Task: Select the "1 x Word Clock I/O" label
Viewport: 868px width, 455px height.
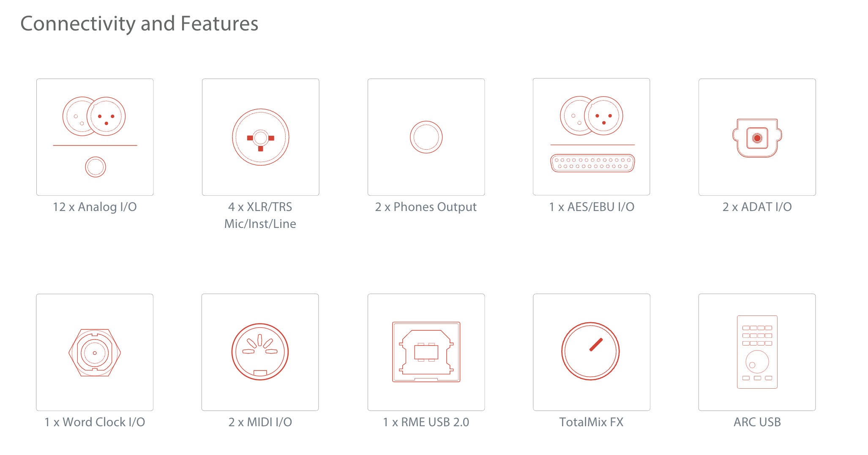Action: (95, 422)
